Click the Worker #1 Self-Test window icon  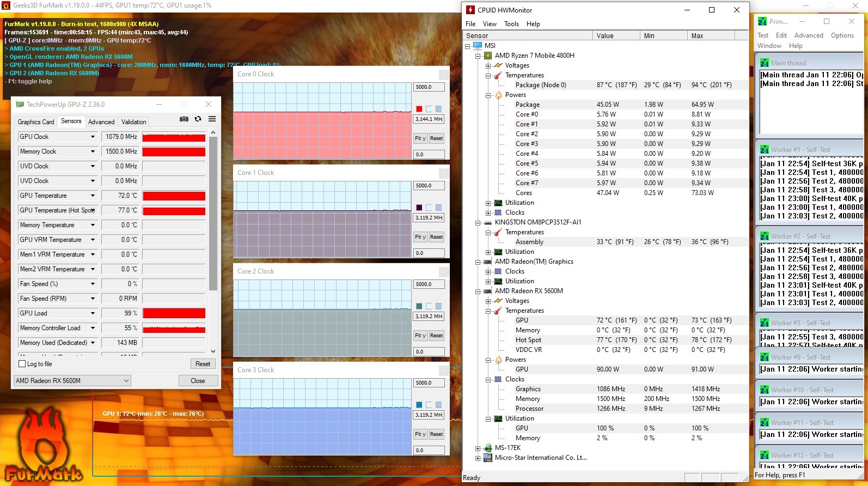[764, 150]
